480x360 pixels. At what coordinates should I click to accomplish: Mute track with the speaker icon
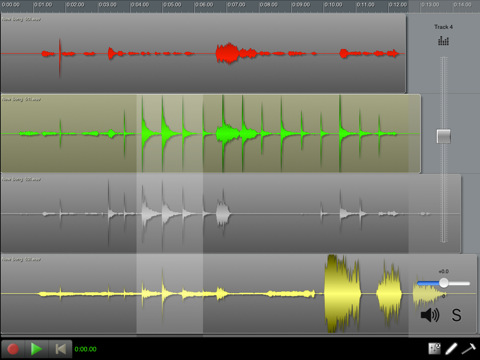click(x=430, y=315)
